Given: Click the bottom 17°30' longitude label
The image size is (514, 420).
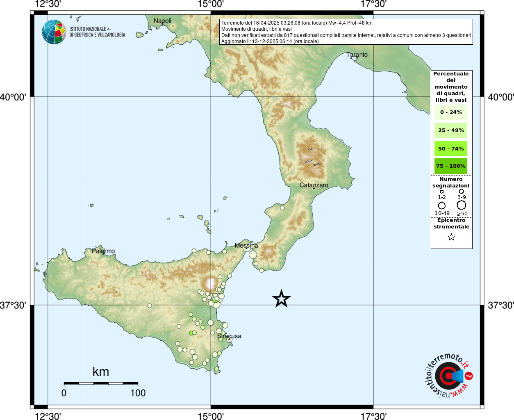Looking at the screenshot, I should click(373, 416).
